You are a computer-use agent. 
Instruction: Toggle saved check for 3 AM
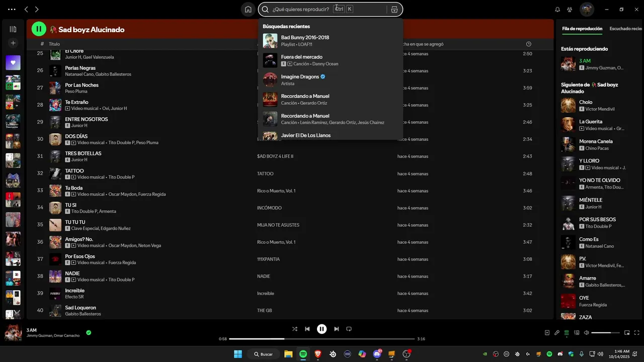coord(89,332)
